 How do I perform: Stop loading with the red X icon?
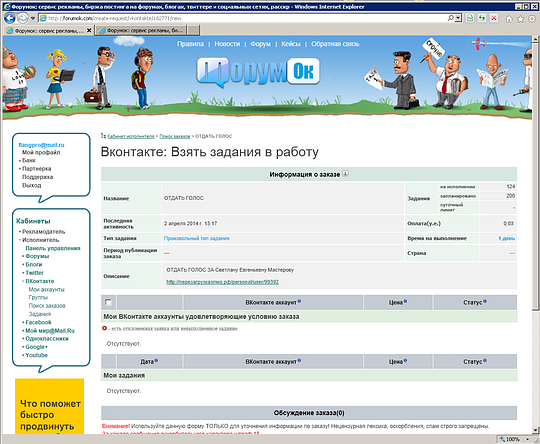click(x=494, y=18)
